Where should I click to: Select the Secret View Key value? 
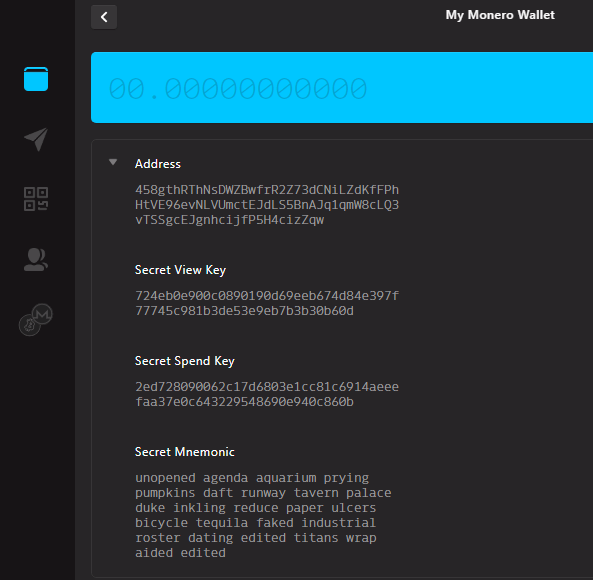267,303
